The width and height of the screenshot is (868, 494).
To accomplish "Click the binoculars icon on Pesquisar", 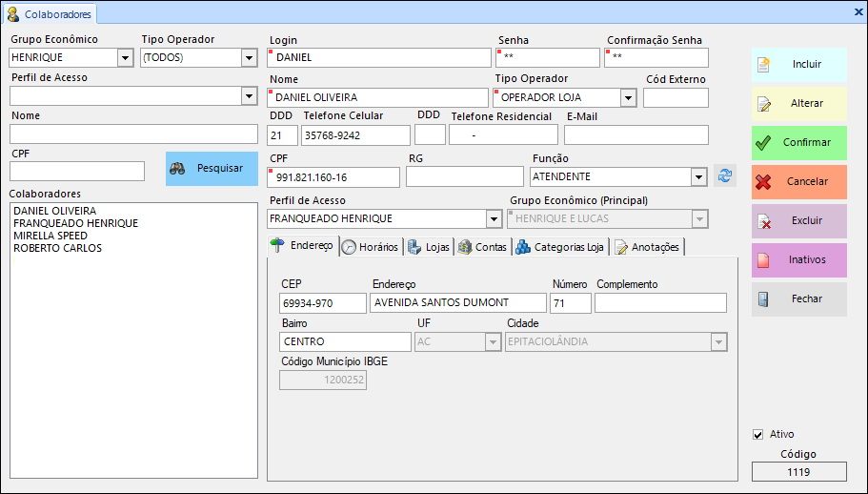I will click(x=177, y=168).
